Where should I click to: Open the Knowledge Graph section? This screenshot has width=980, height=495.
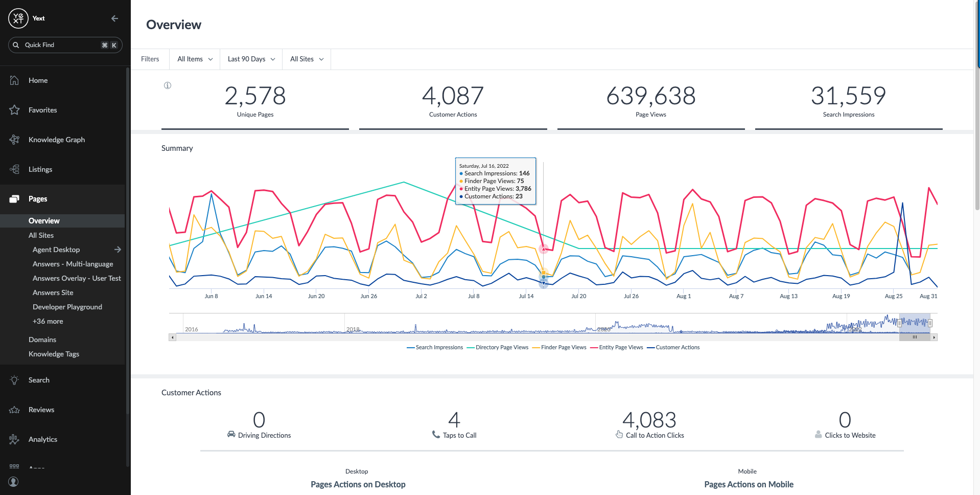coord(15,139)
